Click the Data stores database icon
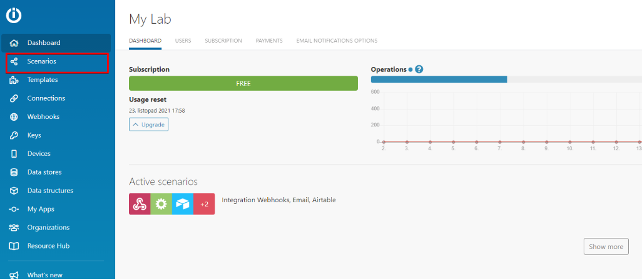This screenshot has width=644, height=280. 14,172
